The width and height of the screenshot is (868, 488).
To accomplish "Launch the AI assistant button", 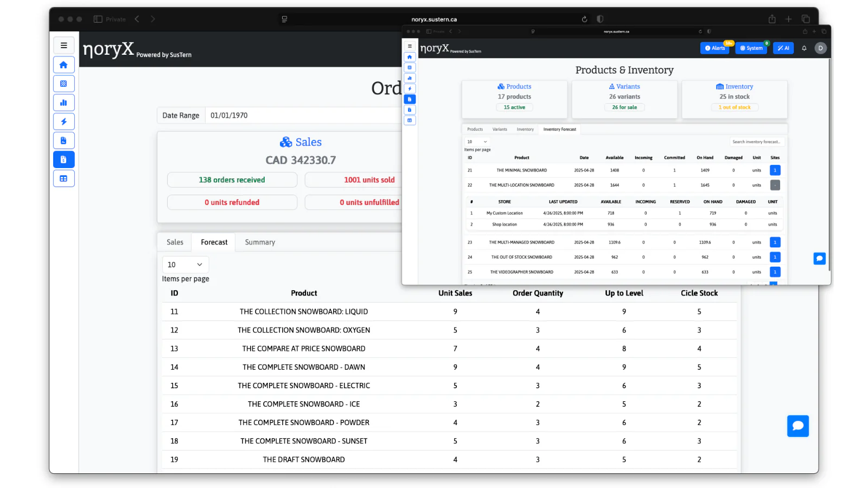I will (783, 48).
